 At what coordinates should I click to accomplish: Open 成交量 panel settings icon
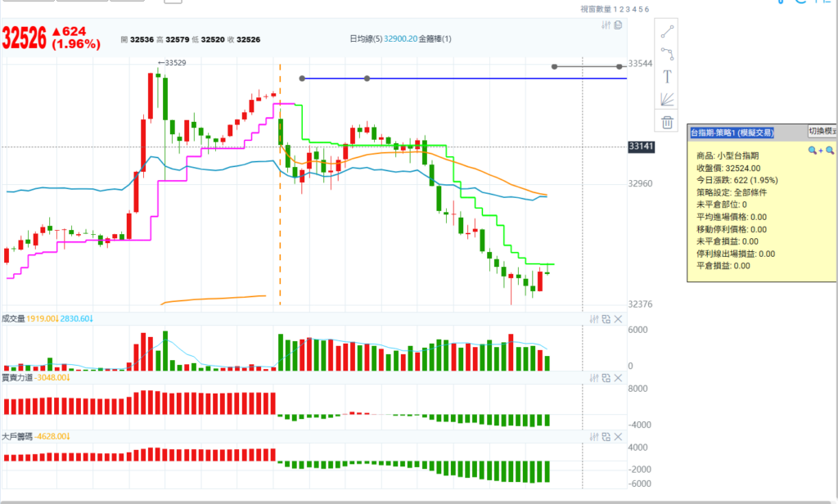(x=594, y=319)
